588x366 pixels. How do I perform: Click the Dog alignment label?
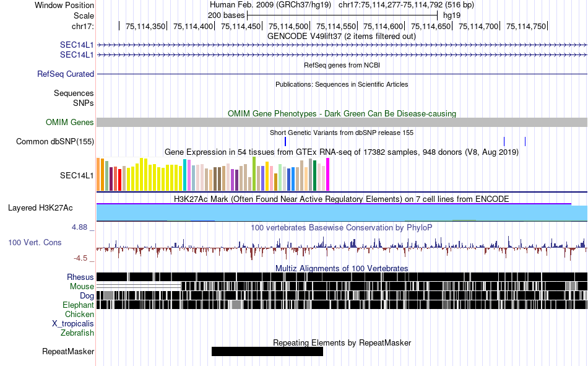(87, 296)
